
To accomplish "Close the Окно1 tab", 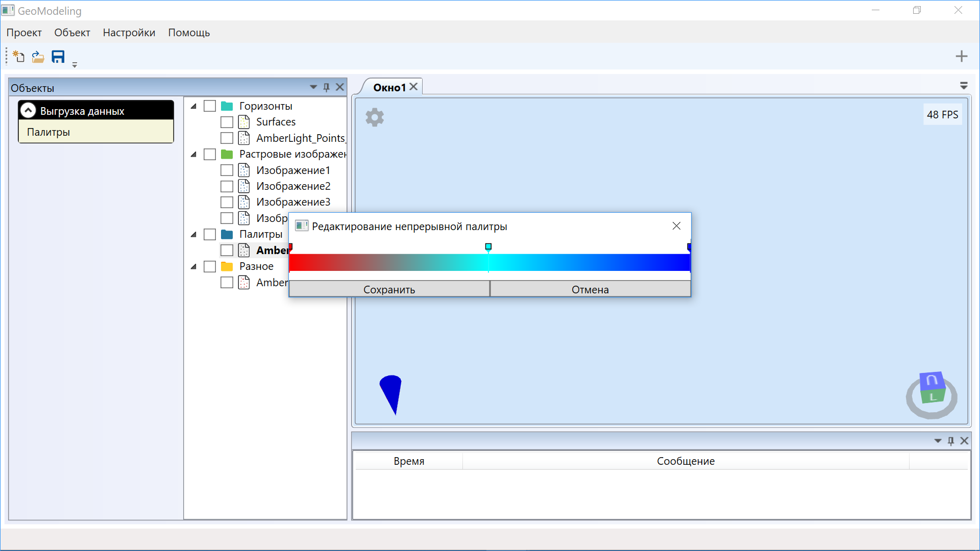I will (413, 87).
